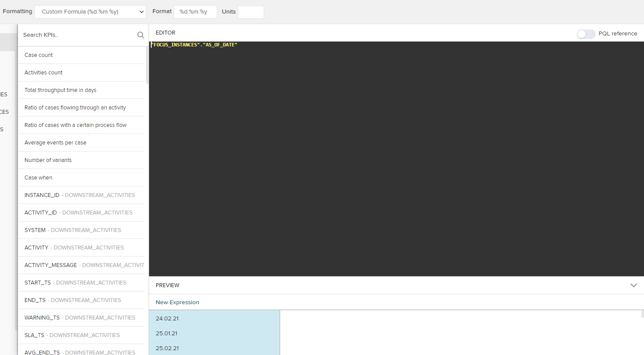Screen dimensions: 644x355
Task: Click the Units input field
Action: [251, 12]
